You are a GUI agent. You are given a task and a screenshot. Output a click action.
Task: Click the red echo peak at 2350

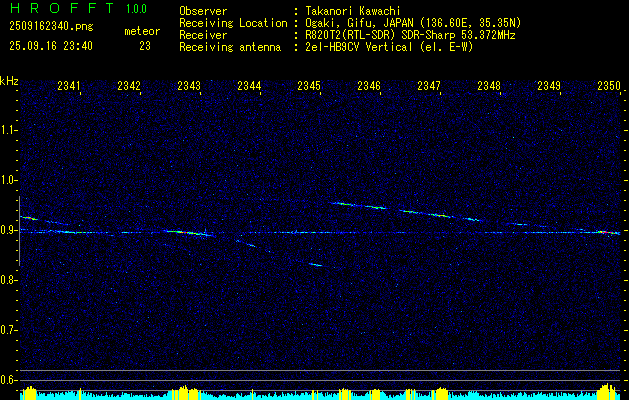(x=605, y=232)
